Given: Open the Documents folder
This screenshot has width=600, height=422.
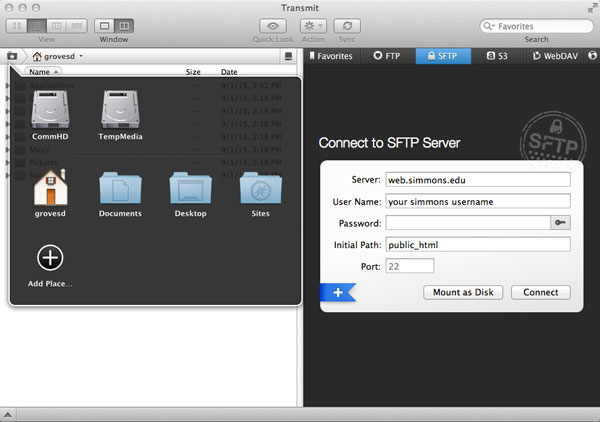Looking at the screenshot, I should 120,194.
